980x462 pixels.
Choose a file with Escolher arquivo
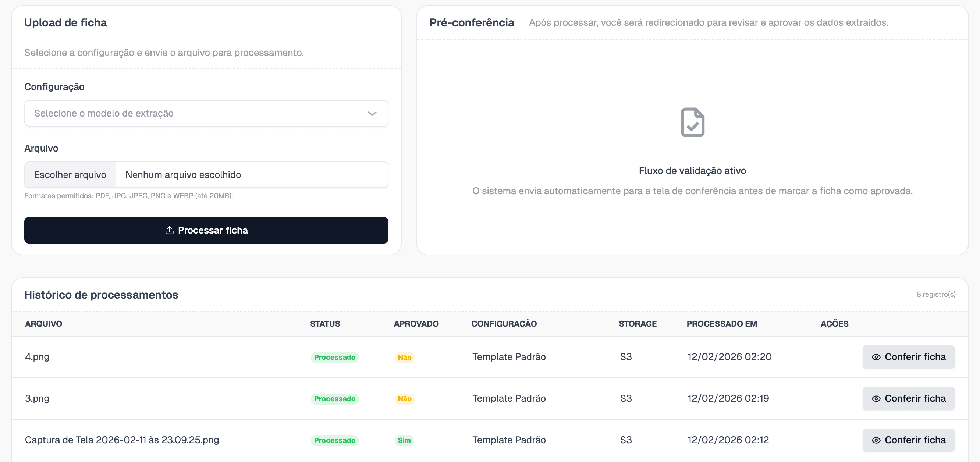point(70,174)
